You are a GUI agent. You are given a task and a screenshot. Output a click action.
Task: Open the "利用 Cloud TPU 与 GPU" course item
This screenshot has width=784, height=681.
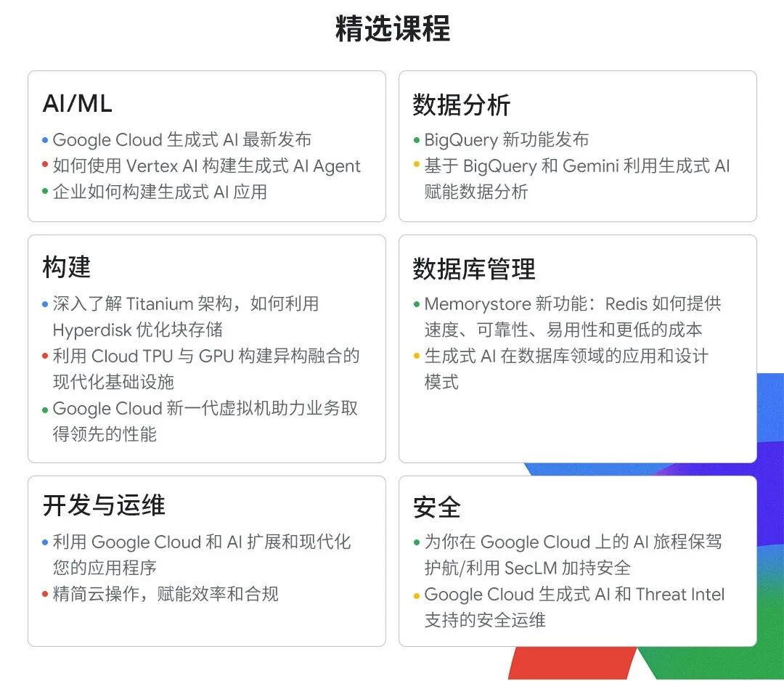[206, 369]
